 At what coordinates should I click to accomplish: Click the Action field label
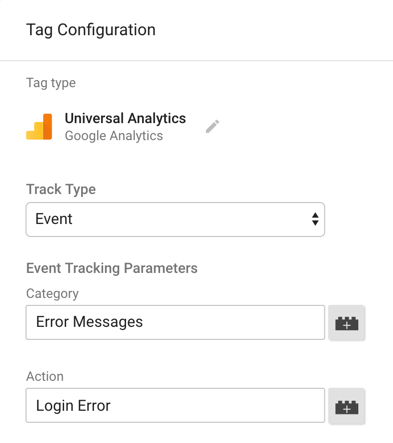tap(45, 376)
